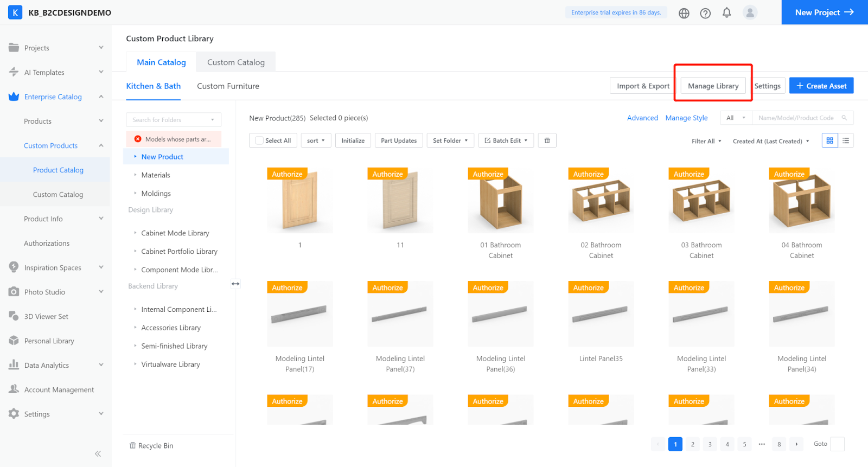Click the 01 Bathroom Cabinet thumbnail
This screenshot has height=467, width=868.
pos(500,201)
